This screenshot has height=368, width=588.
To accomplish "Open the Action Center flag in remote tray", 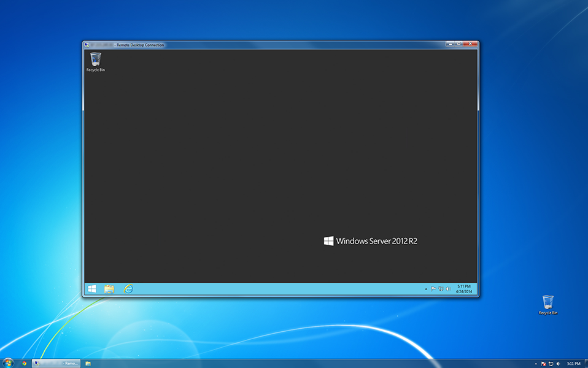I will coord(433,289).
